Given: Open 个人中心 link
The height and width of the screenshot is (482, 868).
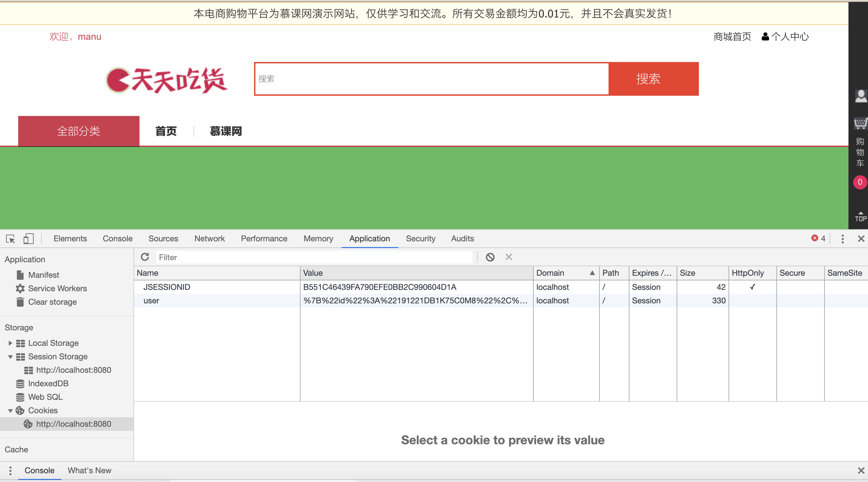Looking at the screenshot, I should click(x=785, y=36).
